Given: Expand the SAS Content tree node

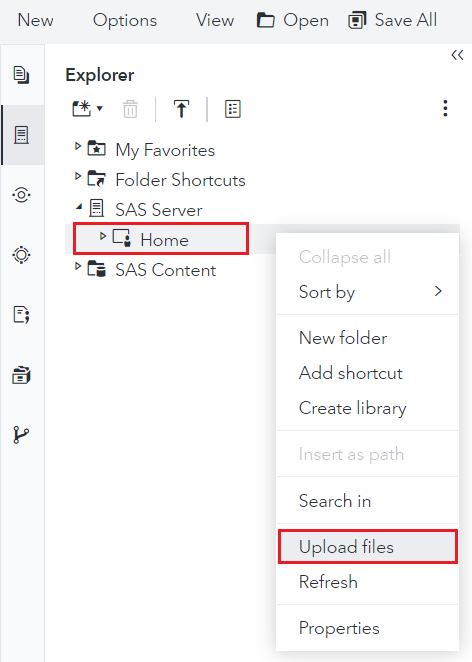Looking at the screenshot, I should pos(78,266).
